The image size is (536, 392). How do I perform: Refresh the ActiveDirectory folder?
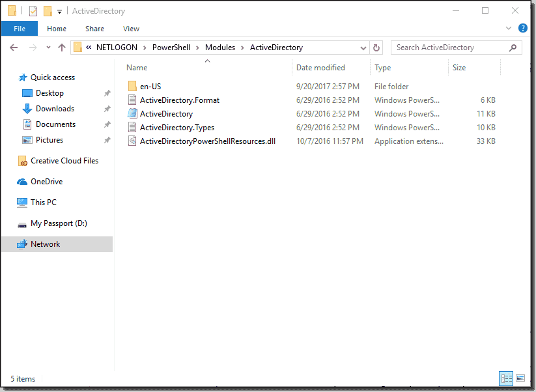click(376, 48)
